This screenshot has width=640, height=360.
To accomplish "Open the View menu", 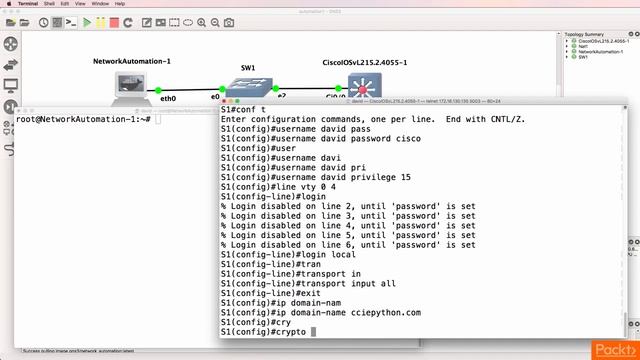I will pos(80,4).
